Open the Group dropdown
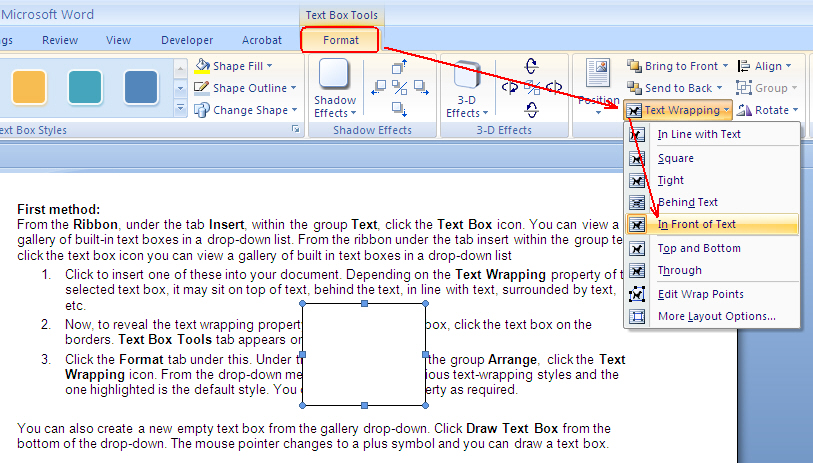 (766, 88)
